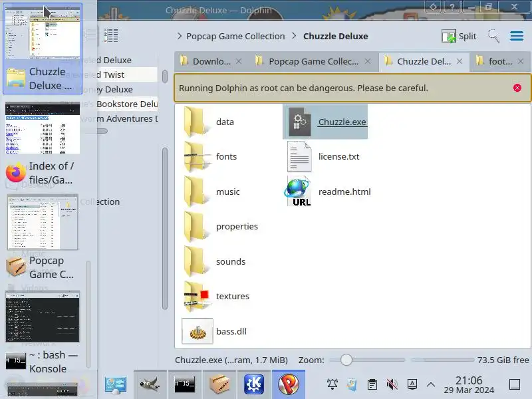Screen dimensions: 532x399
Task: Go to Popcap Game Collection breadcrumb
Action: (x=235, y=36)
